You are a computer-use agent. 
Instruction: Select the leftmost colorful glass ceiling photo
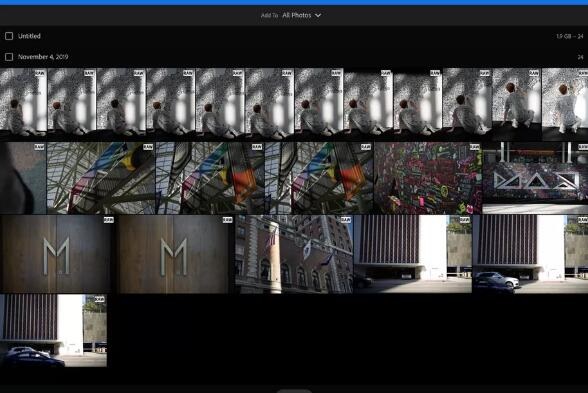tap(100, 178)
